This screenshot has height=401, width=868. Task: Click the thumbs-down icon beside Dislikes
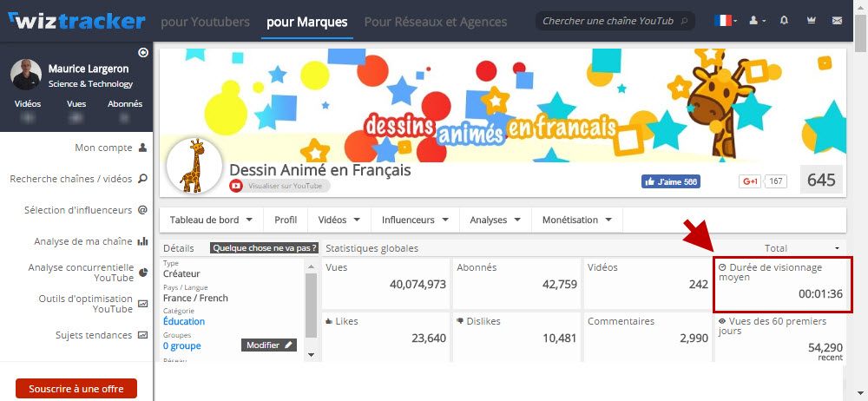tap(460, 321)
